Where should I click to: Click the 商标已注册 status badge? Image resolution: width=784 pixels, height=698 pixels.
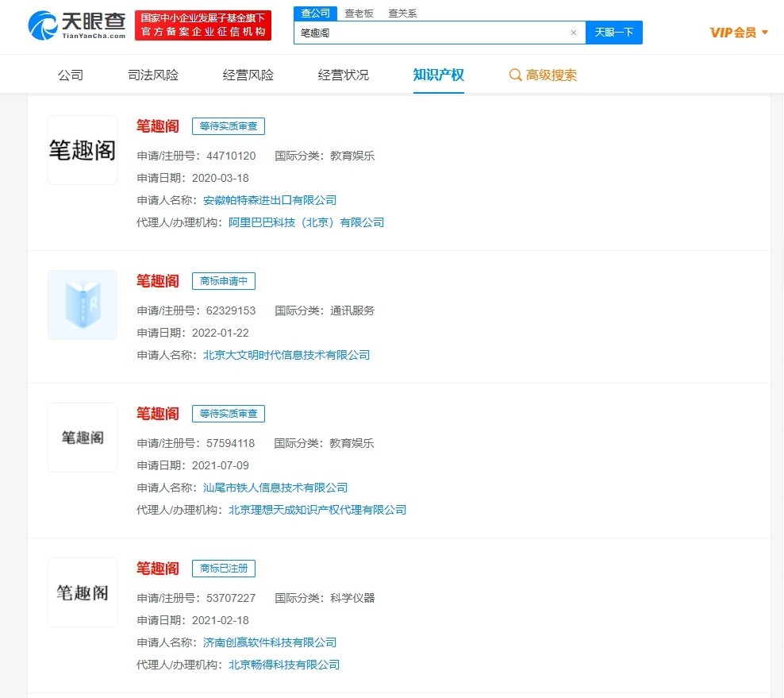click(x=221, y=568)
